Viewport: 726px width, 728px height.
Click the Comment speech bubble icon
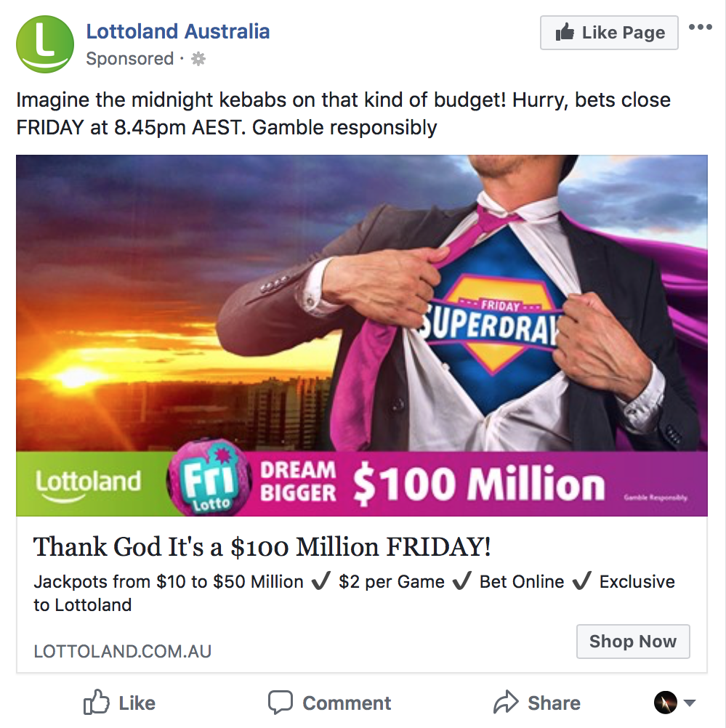tap(281, 703)
